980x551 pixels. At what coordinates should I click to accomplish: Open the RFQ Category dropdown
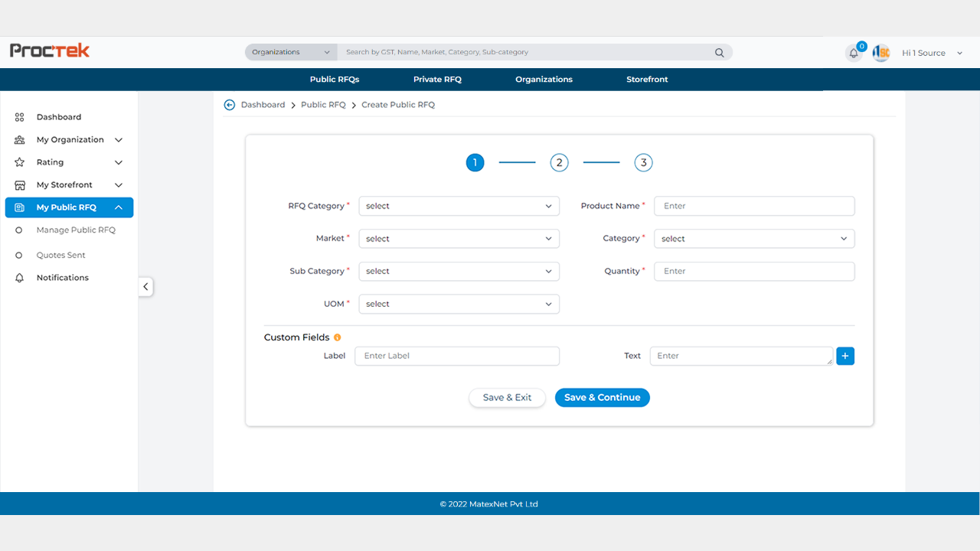[459, 206]
